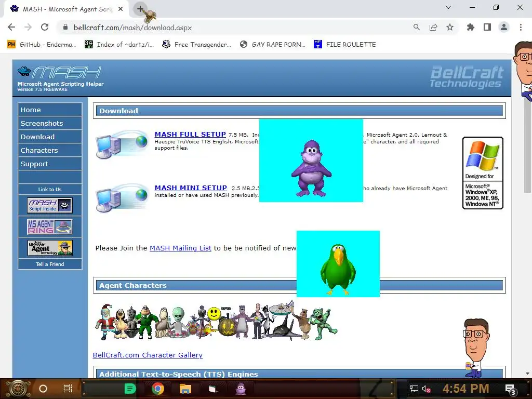The width and height of the screenshot is (532, 399).
Task: Open new tab with plus button
Action: click(140, 9)
